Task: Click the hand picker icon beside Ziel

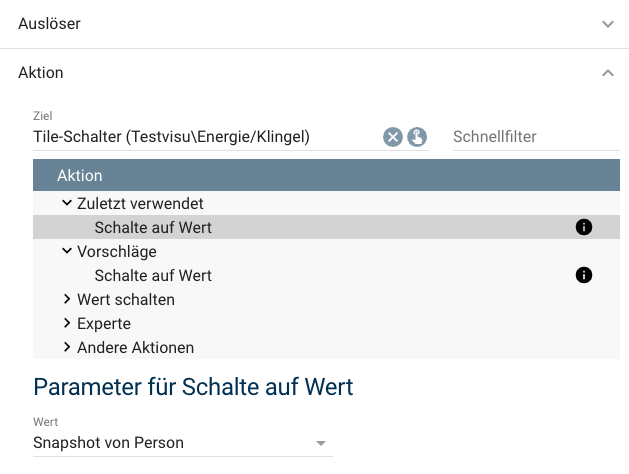Action: pyautogui.click(x=417, y=137)
